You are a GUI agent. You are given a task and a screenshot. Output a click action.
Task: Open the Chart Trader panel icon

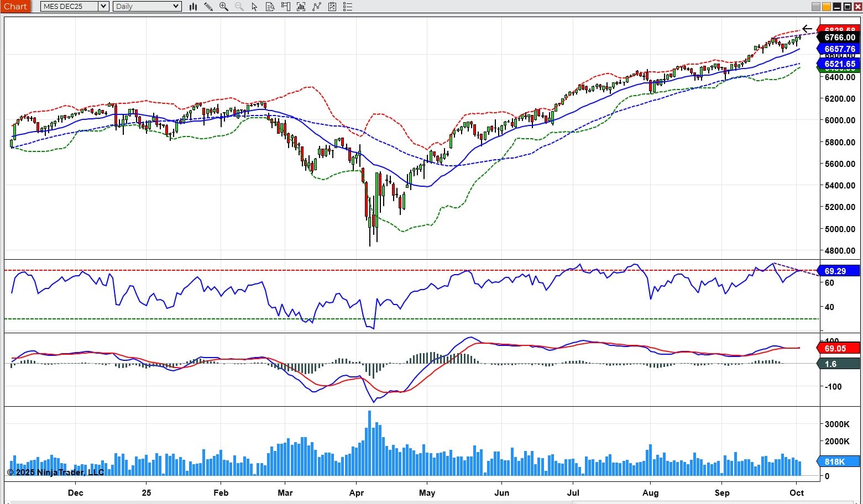pos(285,7)
